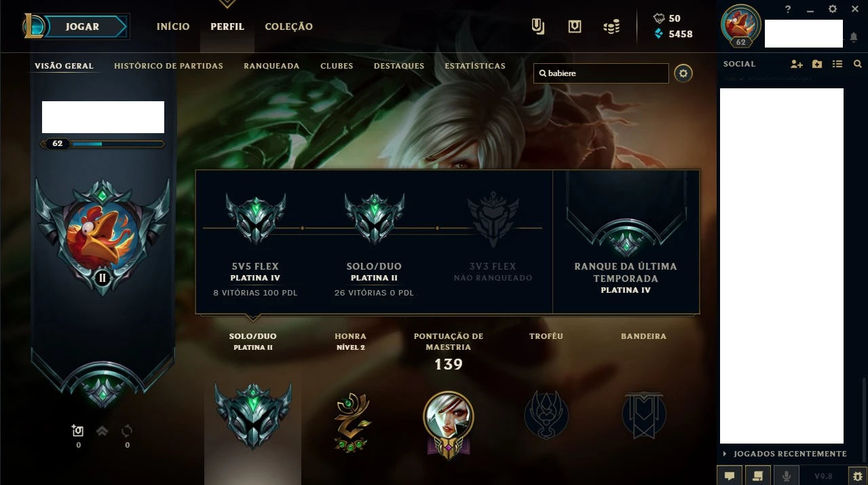Screen dimensions: 868x485
Task: Click the add friend icon in Social panel
Action: [x=797, y=64]
